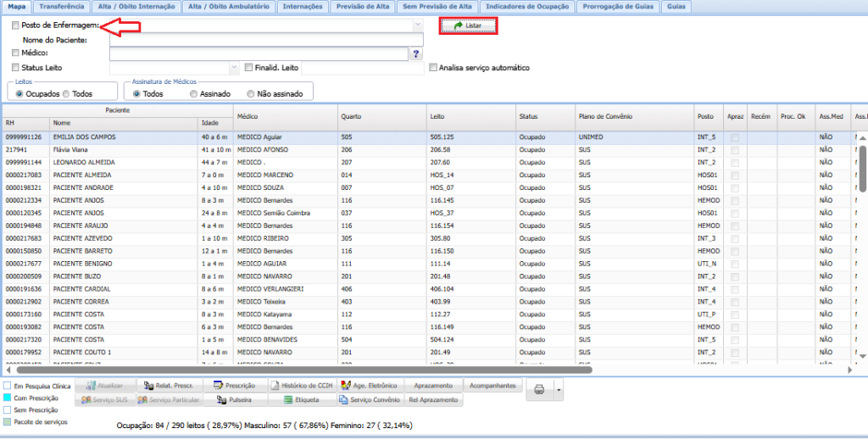The image size is (868, 440).
Task: Open the Prorrogação de Guias tab
Action: point(618,7)
